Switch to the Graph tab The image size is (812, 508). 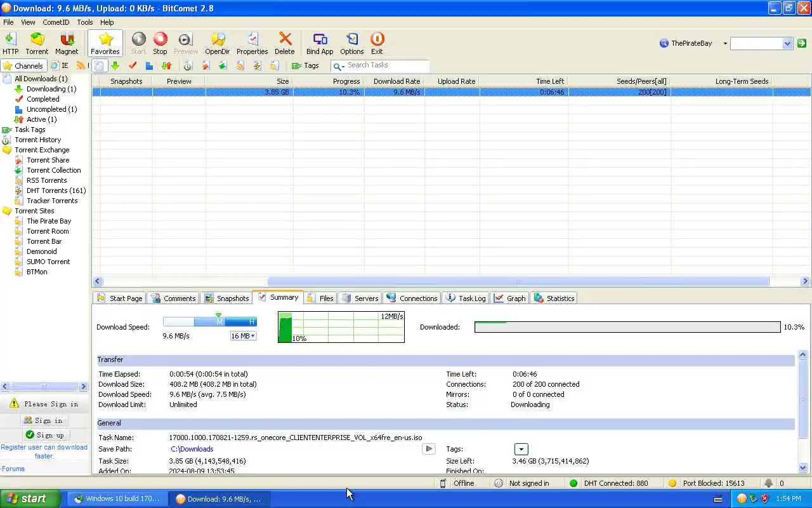[x=510, y=298]
